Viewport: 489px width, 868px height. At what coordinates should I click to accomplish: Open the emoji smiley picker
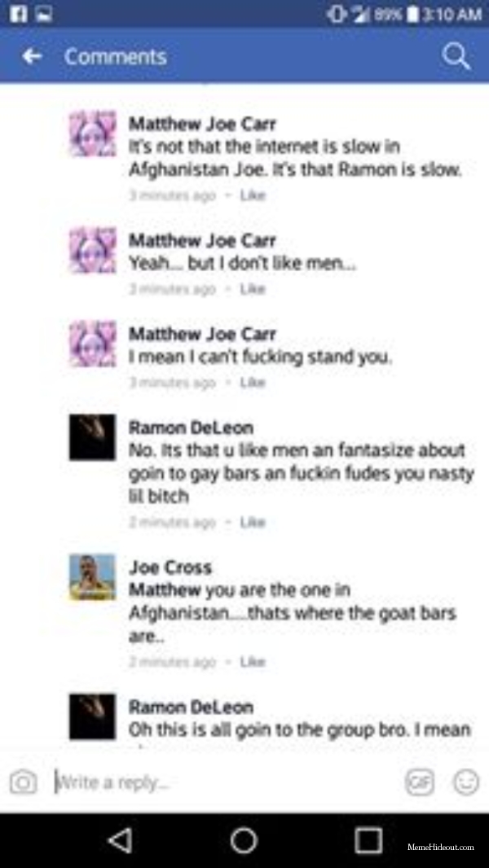click(465, 783)
